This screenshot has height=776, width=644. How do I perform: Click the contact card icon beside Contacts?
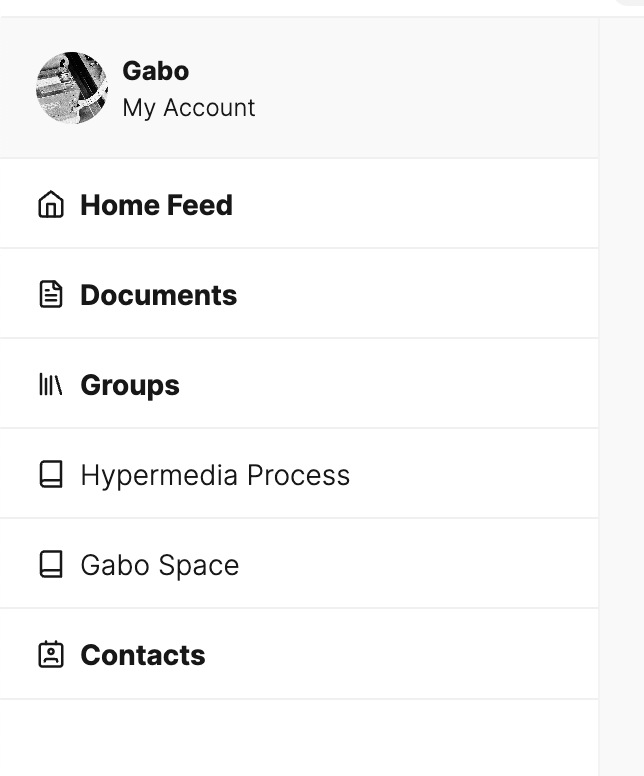(x=50, y=655)
